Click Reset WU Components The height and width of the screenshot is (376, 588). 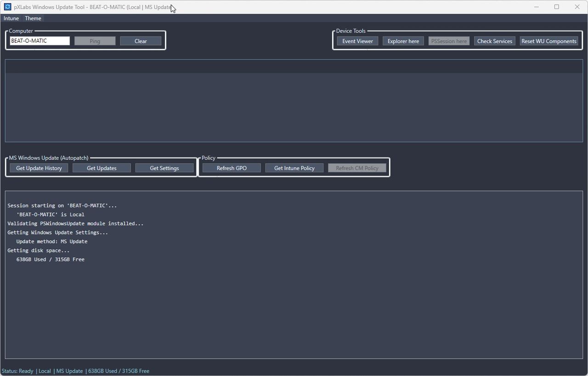548,41
